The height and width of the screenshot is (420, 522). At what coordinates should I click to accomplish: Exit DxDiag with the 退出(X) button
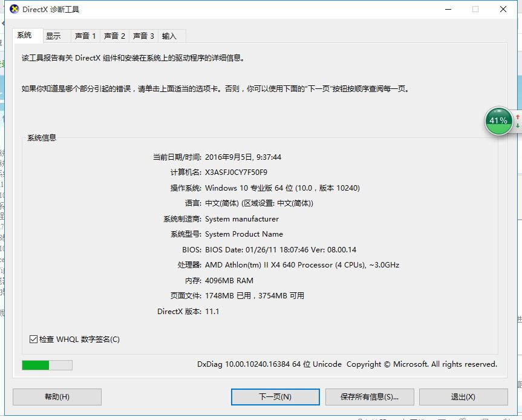point(463,397)
